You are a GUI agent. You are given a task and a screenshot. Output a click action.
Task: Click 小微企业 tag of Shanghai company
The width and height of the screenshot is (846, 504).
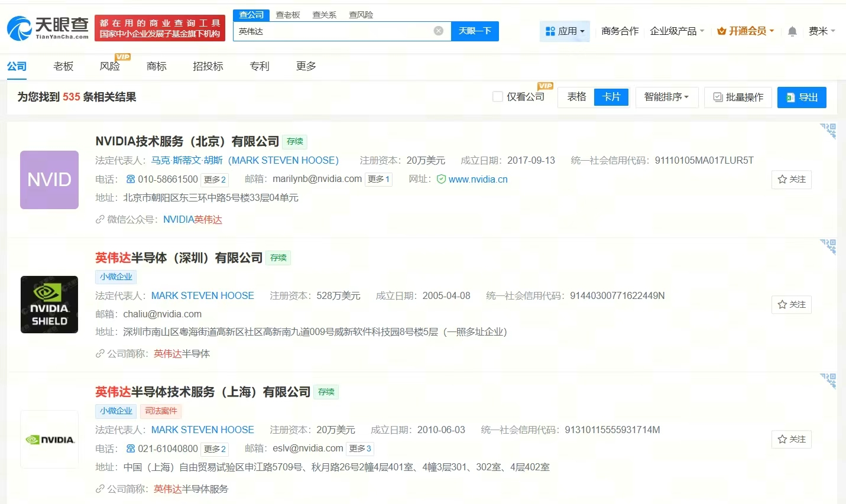(116, 411)
